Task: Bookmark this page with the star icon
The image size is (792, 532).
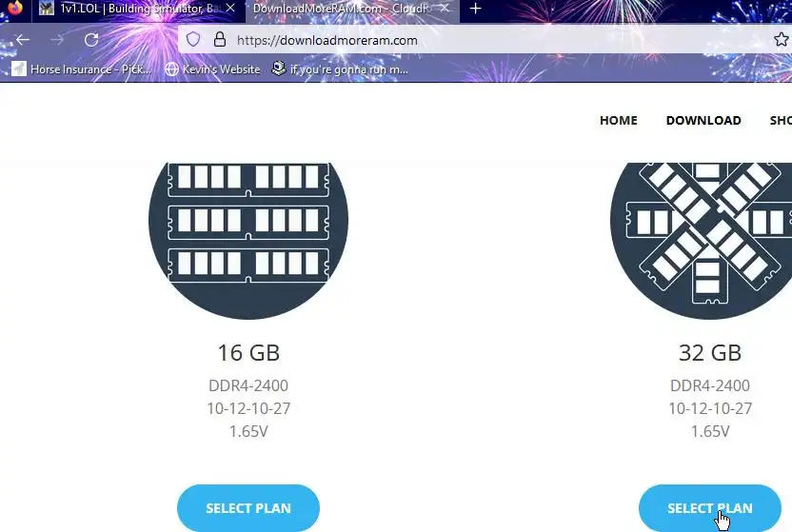Action: [x=782, y=39]
